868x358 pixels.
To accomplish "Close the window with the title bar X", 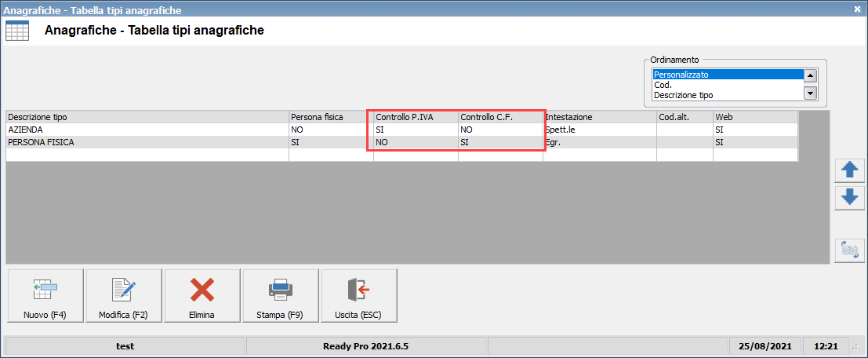I will click(857, 9).
